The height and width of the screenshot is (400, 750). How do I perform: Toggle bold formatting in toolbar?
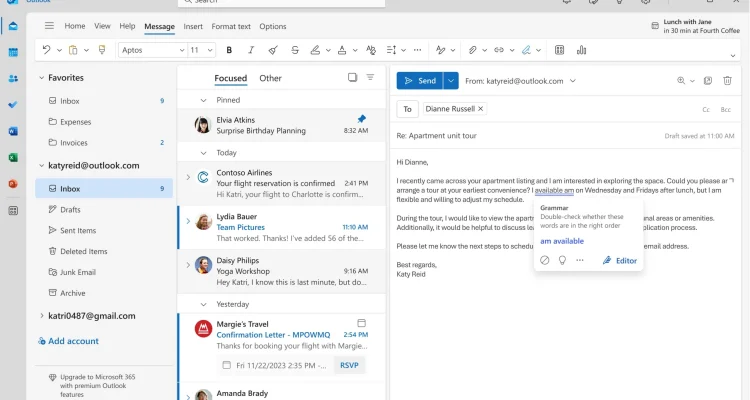click(229, 50)
